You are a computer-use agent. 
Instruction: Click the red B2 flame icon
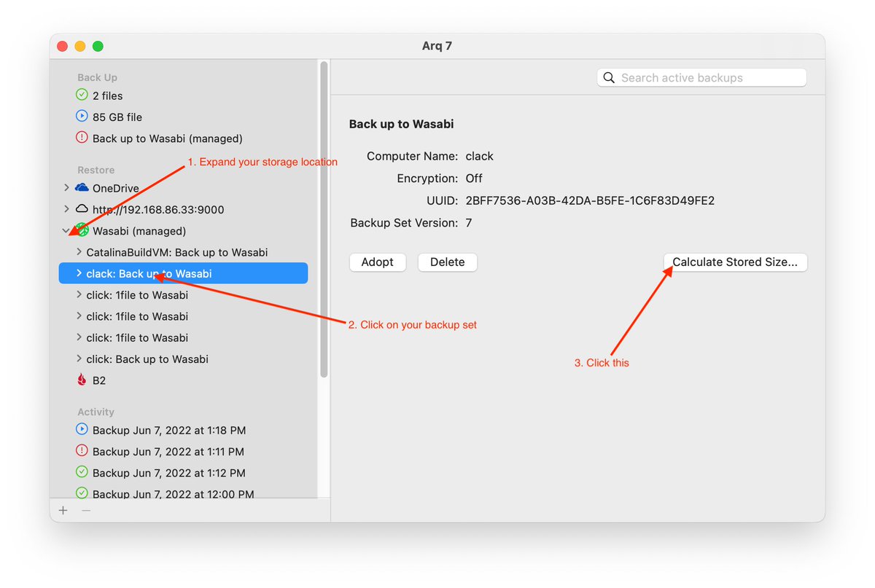82,380
